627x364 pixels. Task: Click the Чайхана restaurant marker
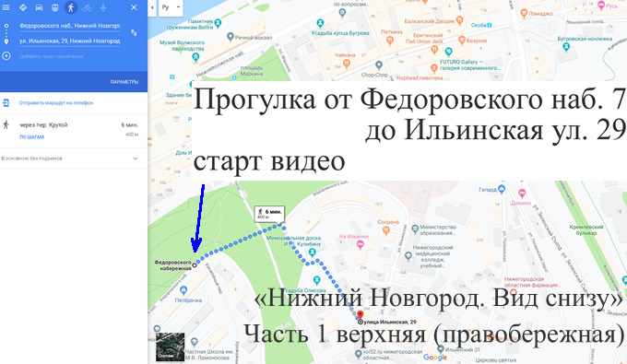(347, 63)
